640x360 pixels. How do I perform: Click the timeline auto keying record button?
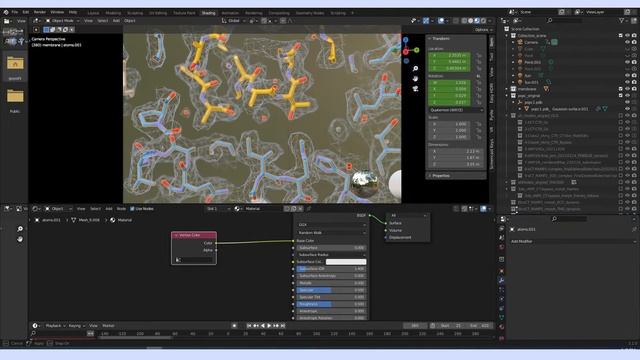(234, 326)
